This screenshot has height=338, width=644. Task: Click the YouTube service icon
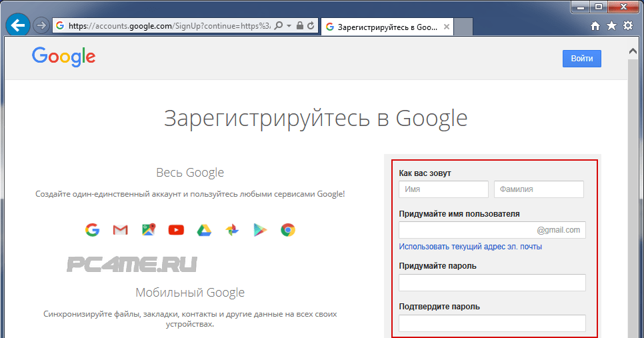[176, 230]
